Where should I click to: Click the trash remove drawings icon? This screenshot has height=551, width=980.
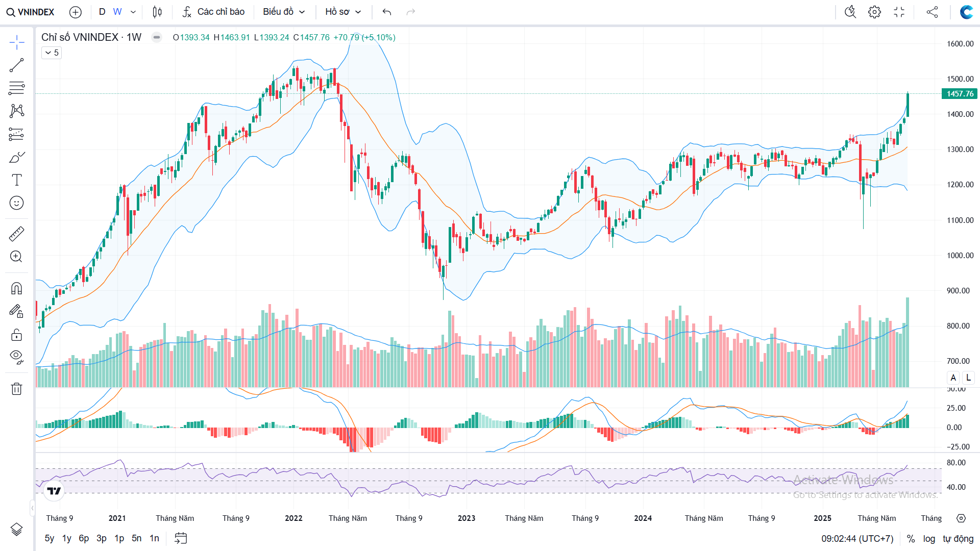tap(16, 389)
